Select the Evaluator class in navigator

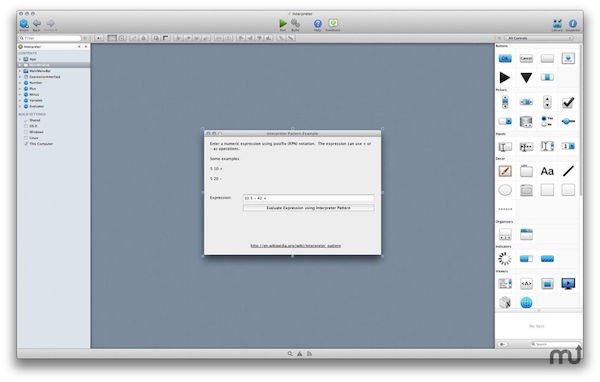pyautogui.click(x=36, y=106)
